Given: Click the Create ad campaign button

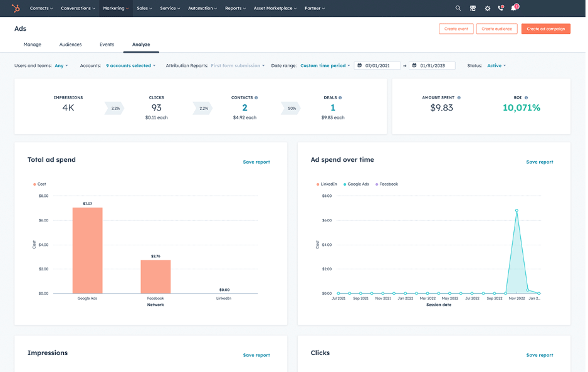Looking at the screenshot, I should [547, 28].
